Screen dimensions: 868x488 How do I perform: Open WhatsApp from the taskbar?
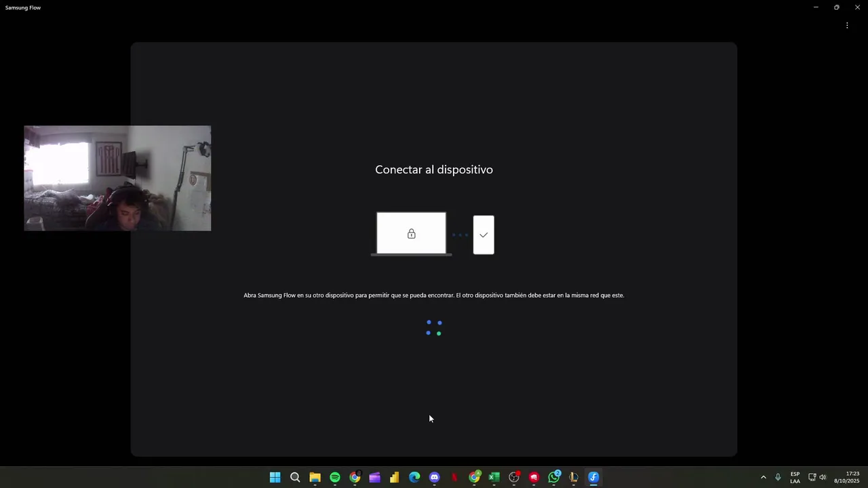(x=554, y=477)
